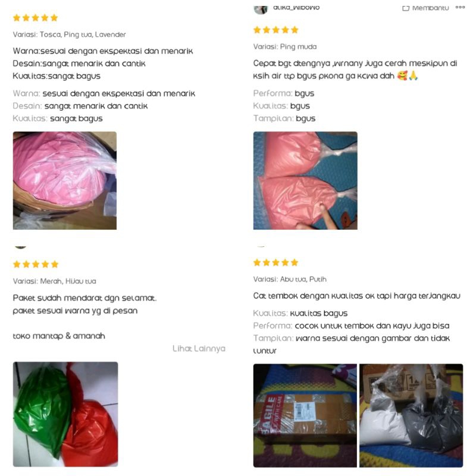
Task: Open the green and red bags photo
Action: pos(65,414)
